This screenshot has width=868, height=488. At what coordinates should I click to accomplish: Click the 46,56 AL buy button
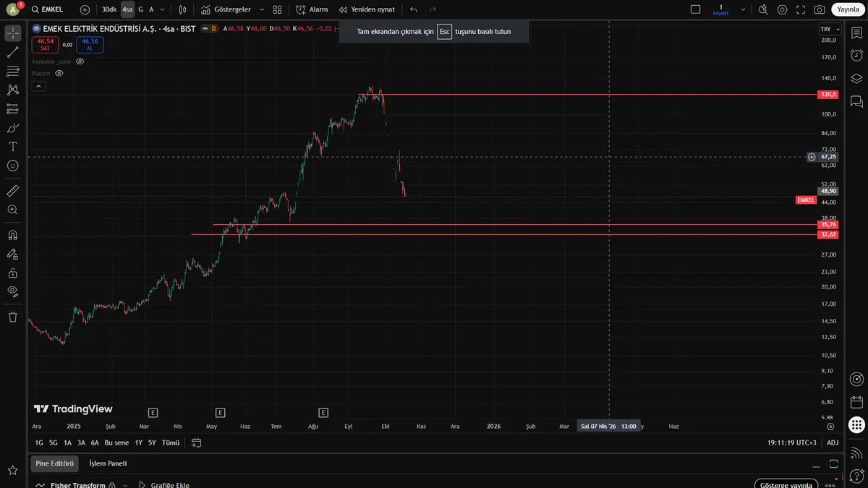(x=90, y=45)
